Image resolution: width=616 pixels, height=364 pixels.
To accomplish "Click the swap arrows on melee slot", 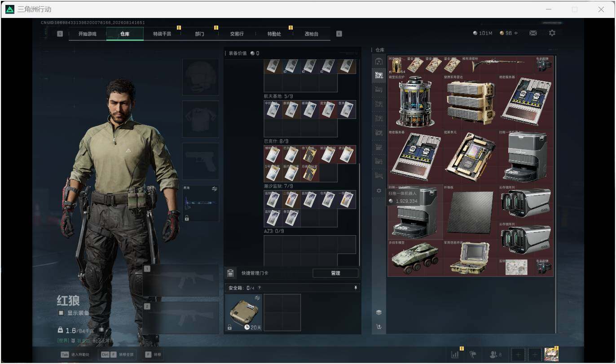I will coord(214,189).
